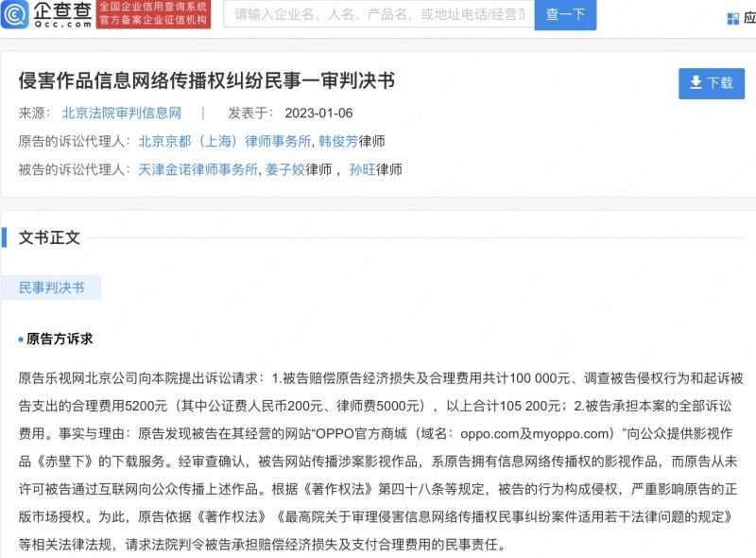Click the text line mentioning 《著作权法》第四十八条
Viewport: 756px width, 558px height.
click(x=377, y=489)
